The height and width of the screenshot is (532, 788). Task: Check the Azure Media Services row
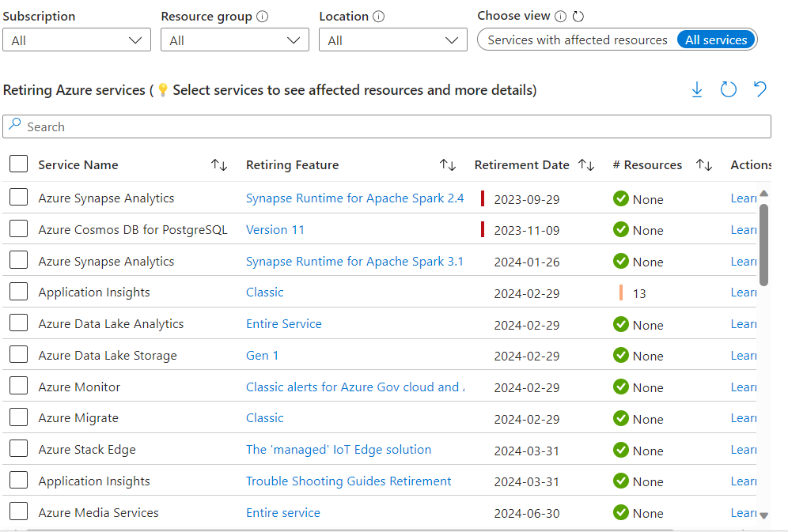pos(19,511)
